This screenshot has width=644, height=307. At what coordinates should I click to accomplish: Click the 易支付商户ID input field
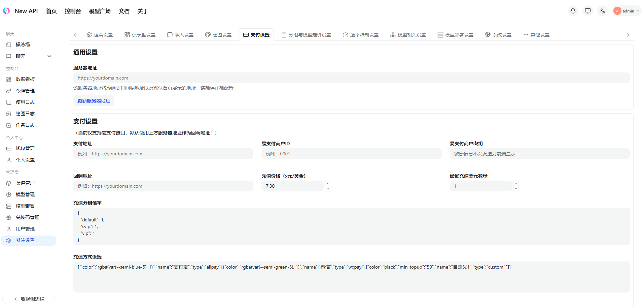351,154
